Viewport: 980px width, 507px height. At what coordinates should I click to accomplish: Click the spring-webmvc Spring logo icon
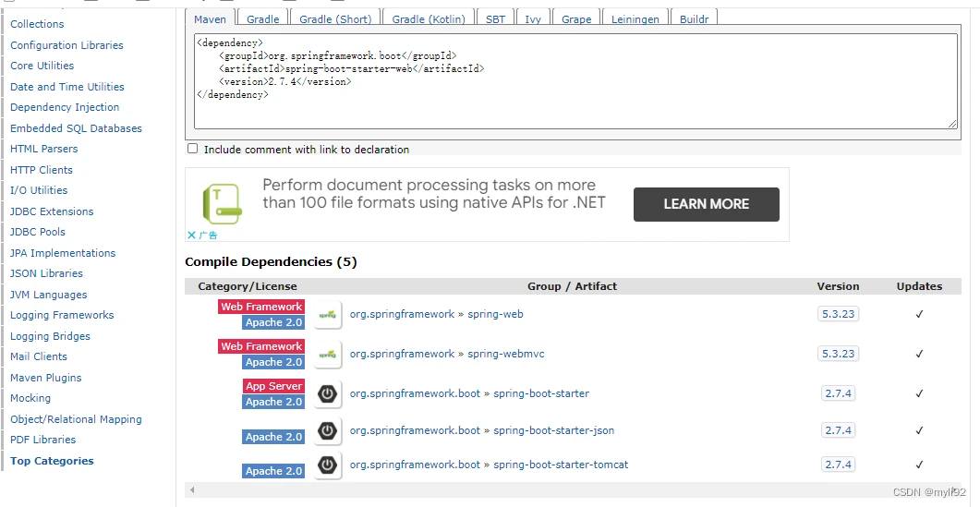click(328, 355)
